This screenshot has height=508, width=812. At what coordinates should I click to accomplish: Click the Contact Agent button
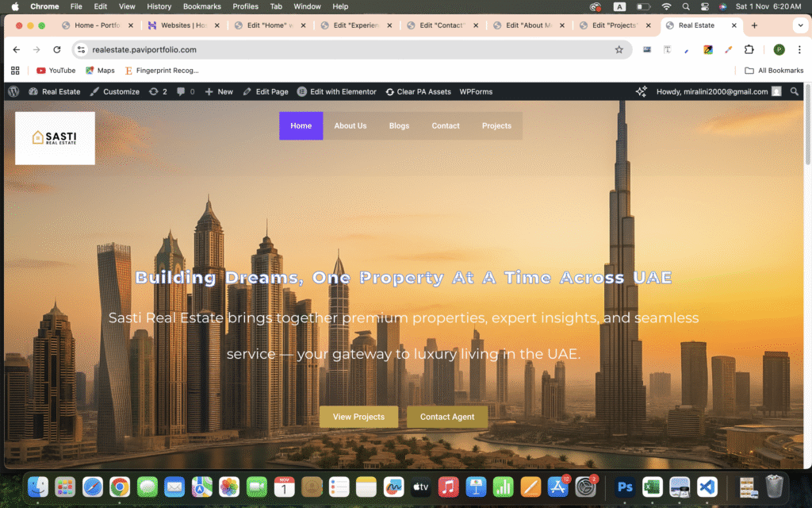click(447, 417)
